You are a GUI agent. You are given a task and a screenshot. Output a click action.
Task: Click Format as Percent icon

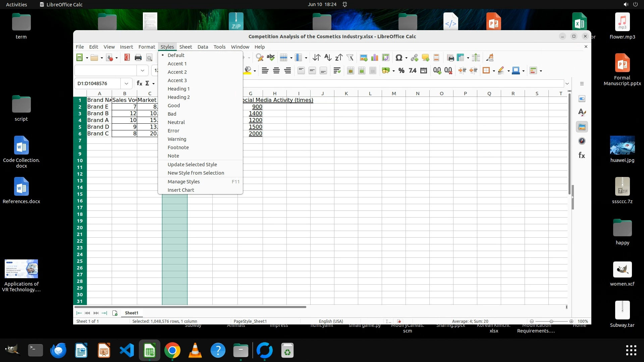point(401,70)
